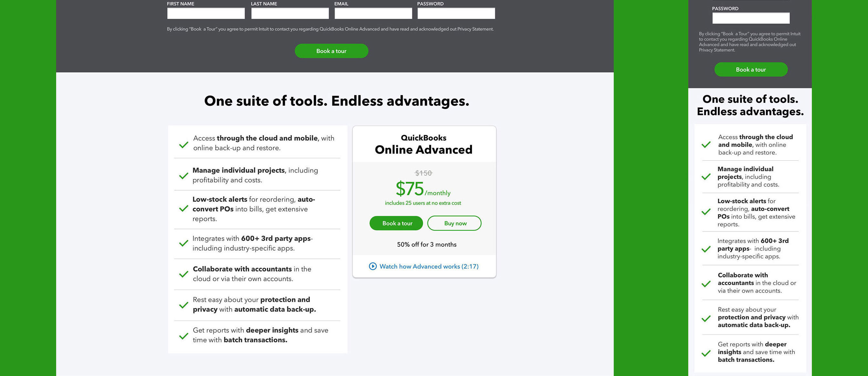Tap Book a tour in the narrow mobile form
Viewport: 868px width, 376px height.
[x=751, y=70]
